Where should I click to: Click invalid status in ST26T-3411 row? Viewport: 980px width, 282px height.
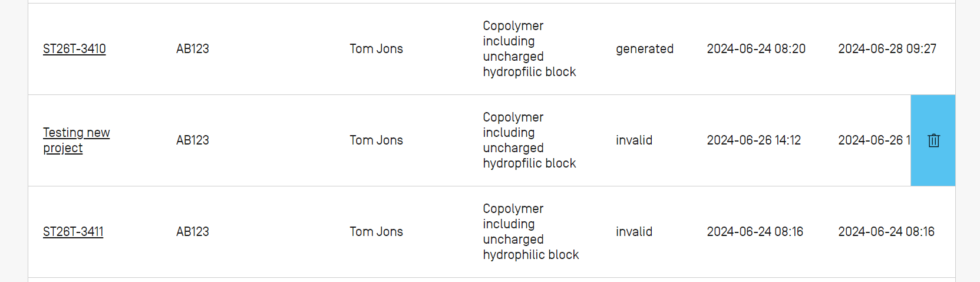(634, 232)
